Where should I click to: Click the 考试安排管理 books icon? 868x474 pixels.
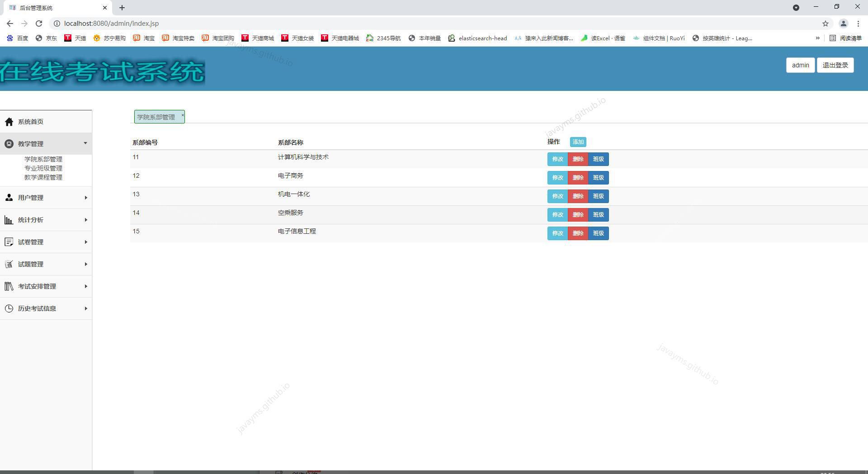(x=9, y=286)
